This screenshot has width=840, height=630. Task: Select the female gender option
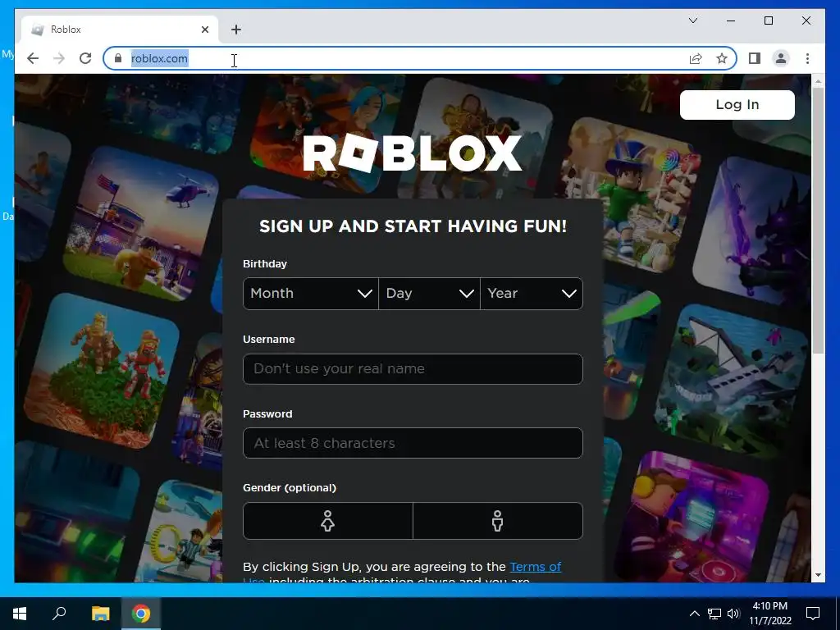pyautogui.click(x=328, y=521)
